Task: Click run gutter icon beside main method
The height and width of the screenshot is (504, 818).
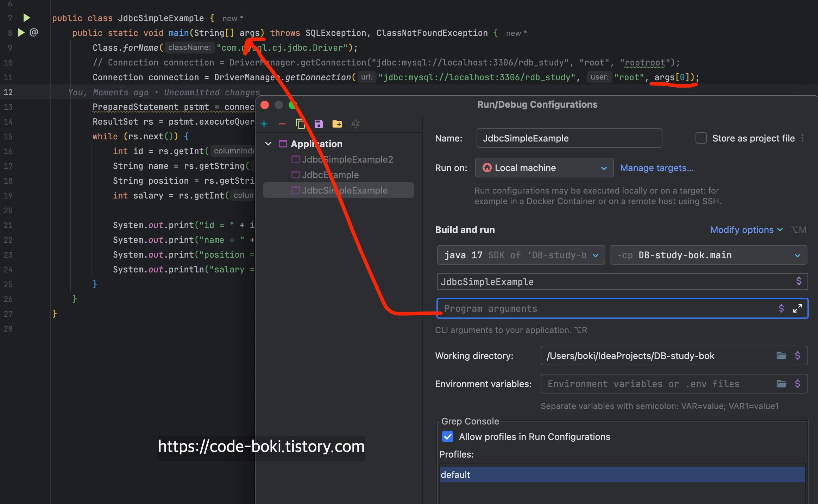Action: [x=21, y=33]
